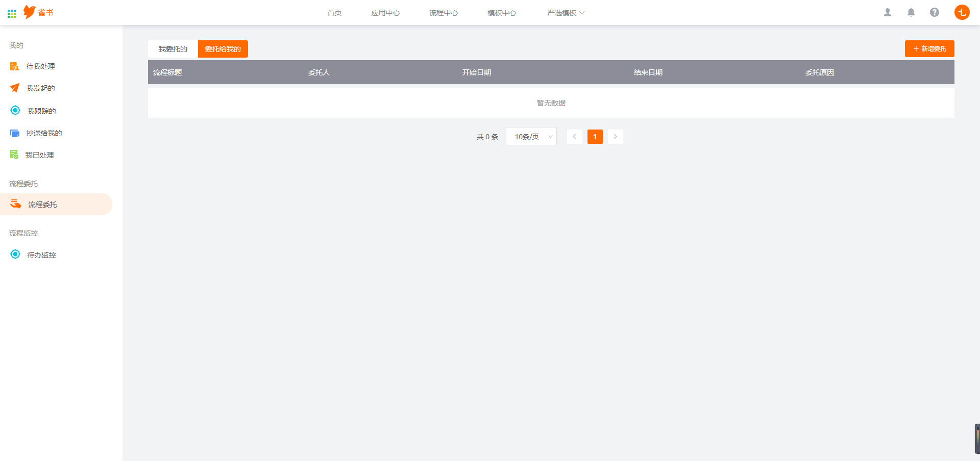Click the 开始日期 column header

[x=477, y=72]
